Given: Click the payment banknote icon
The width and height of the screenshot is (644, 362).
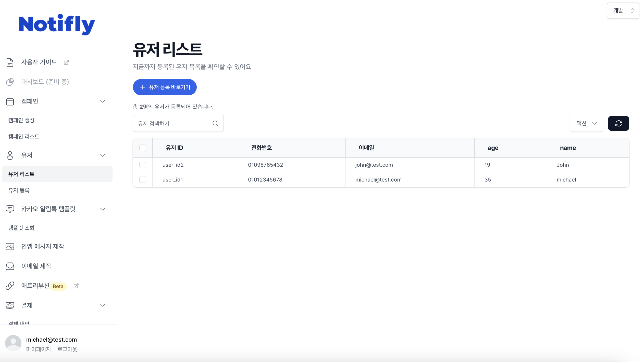Looking at the screenshot, I should tap(10, 305).
